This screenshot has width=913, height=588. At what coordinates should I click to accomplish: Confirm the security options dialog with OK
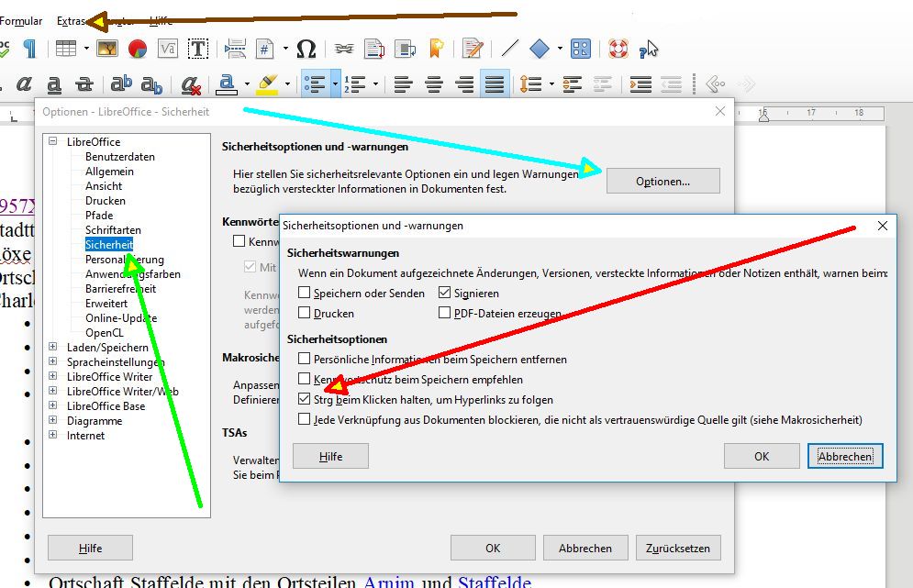point(762,457)
